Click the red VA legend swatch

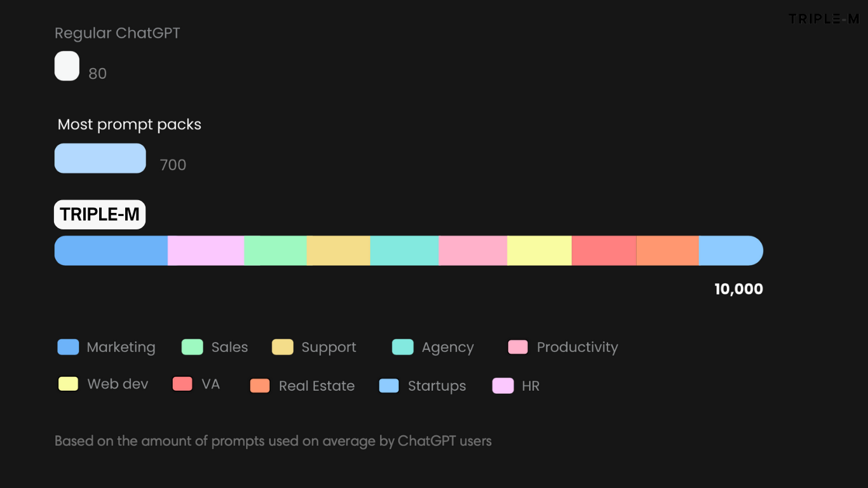coord(182,384)
